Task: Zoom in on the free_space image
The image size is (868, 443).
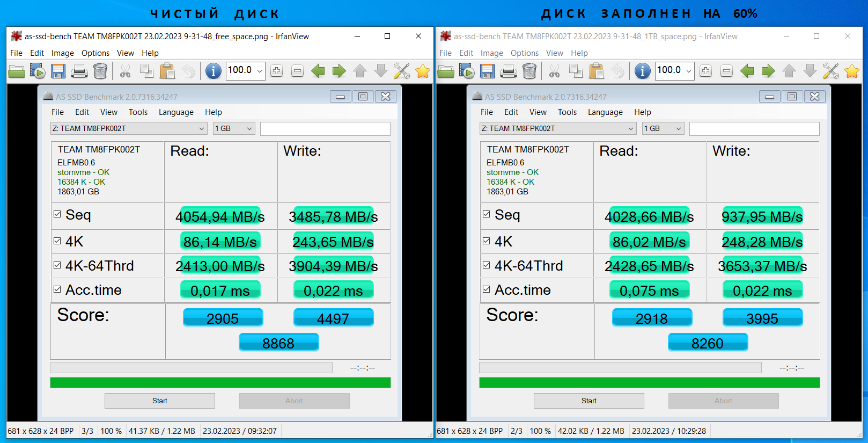Action: (x=276, y=71)
